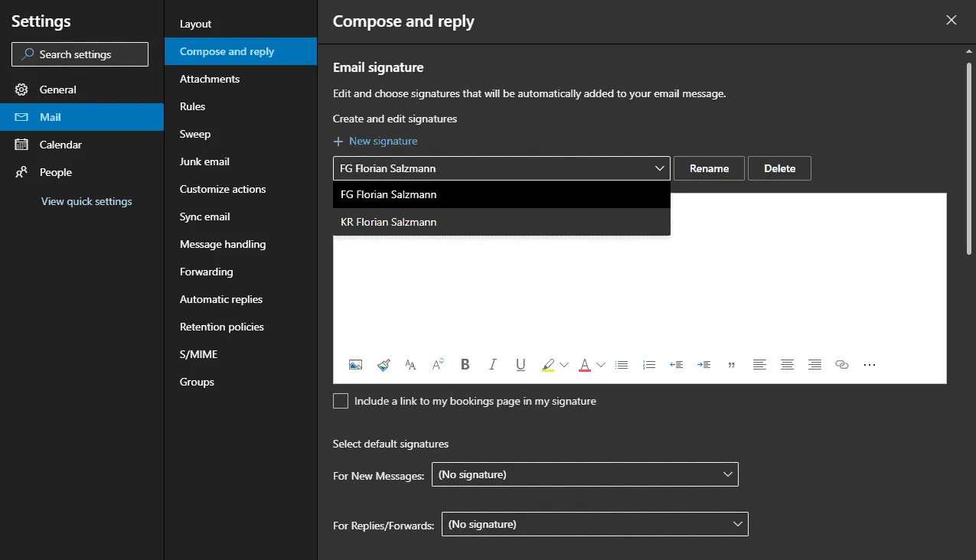Increase indent in signature
Viewport: 976px width, 560px height.
pyautogui.click(x=704, y=365)
